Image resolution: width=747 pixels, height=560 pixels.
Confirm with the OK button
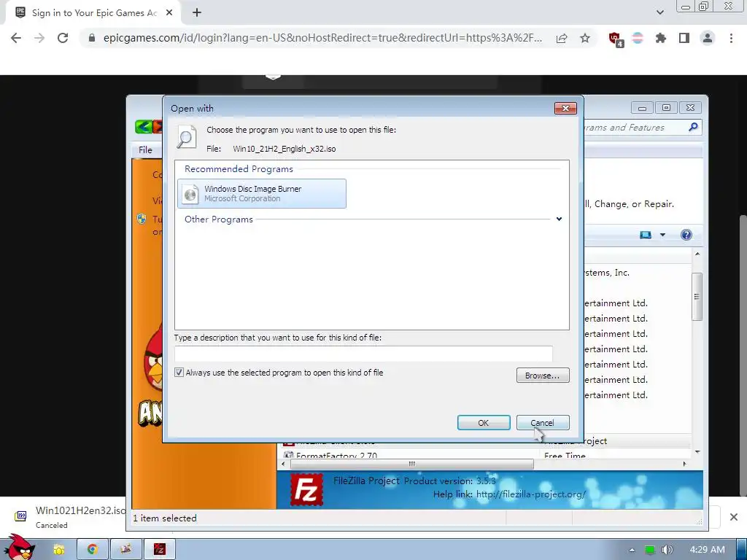tap(484, 422)
